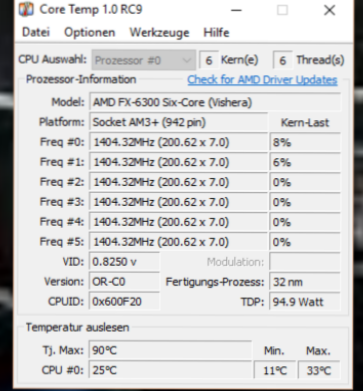Minimize the Core Temp window
Image resolution: width=363 pixels, height=391 pixels.
(236, 10)
